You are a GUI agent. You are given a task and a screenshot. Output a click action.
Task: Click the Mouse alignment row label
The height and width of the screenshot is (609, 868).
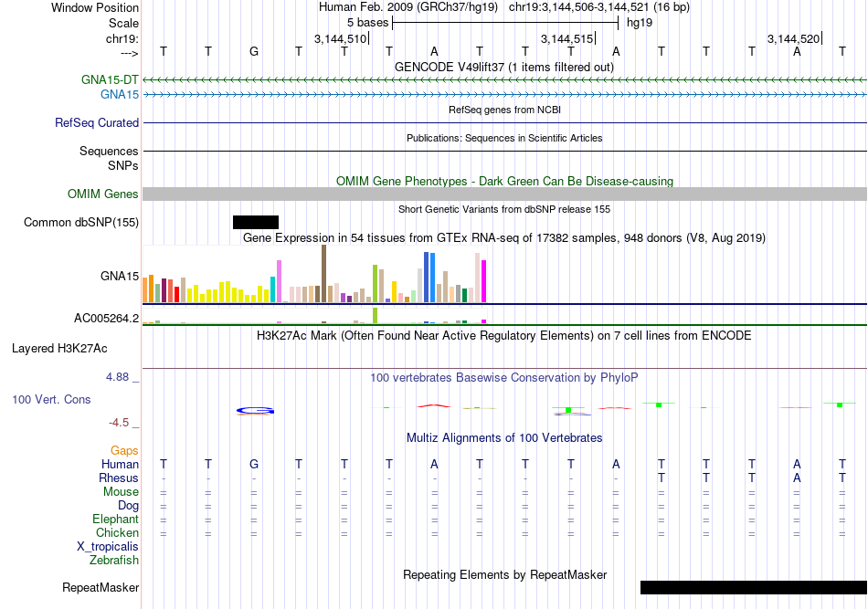click(x=122, y=492)
